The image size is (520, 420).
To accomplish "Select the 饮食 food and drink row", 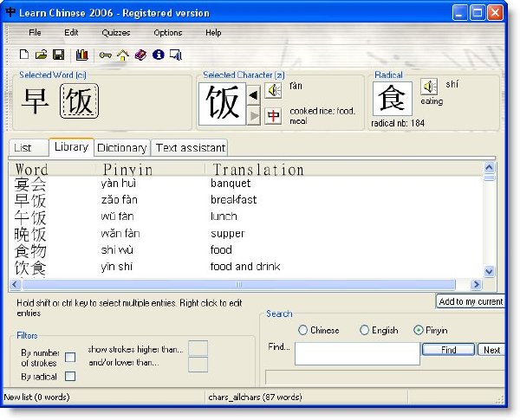I will coord(246,268).
